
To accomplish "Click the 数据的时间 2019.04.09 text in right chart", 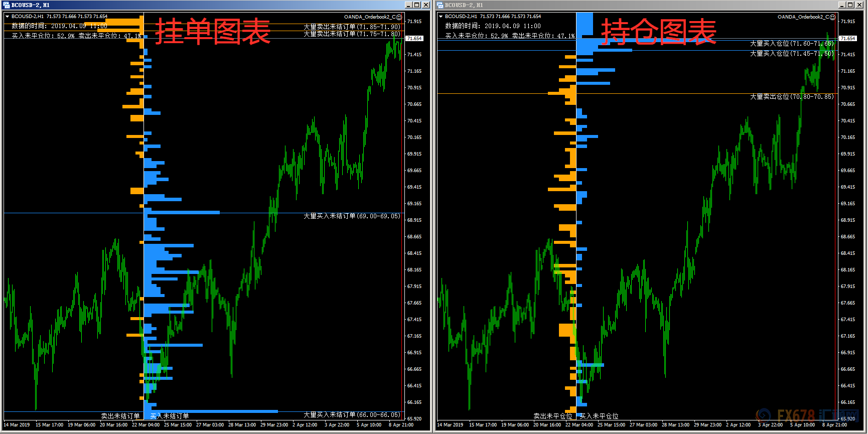I will 493,26.
